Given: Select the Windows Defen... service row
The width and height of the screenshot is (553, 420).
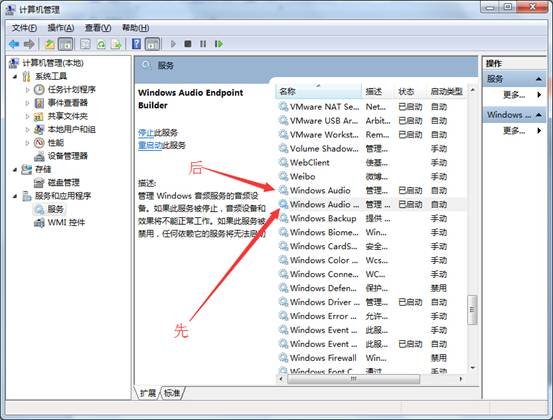Looking at the screenshot, I should point(371,288).
